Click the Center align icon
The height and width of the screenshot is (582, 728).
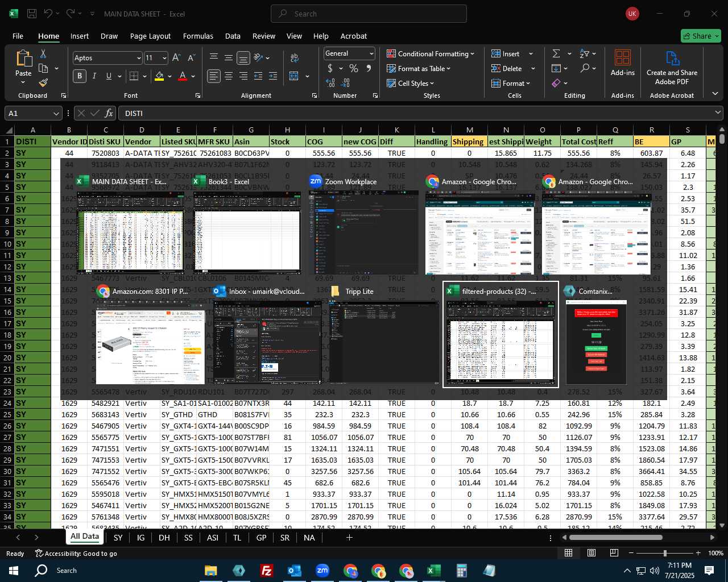point(229,76)
